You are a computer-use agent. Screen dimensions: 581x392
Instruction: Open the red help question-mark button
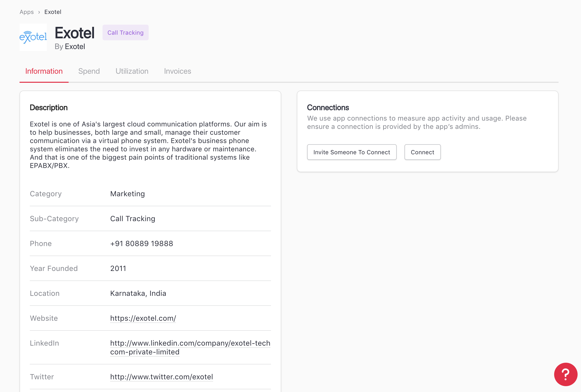[x=565, y=374]
